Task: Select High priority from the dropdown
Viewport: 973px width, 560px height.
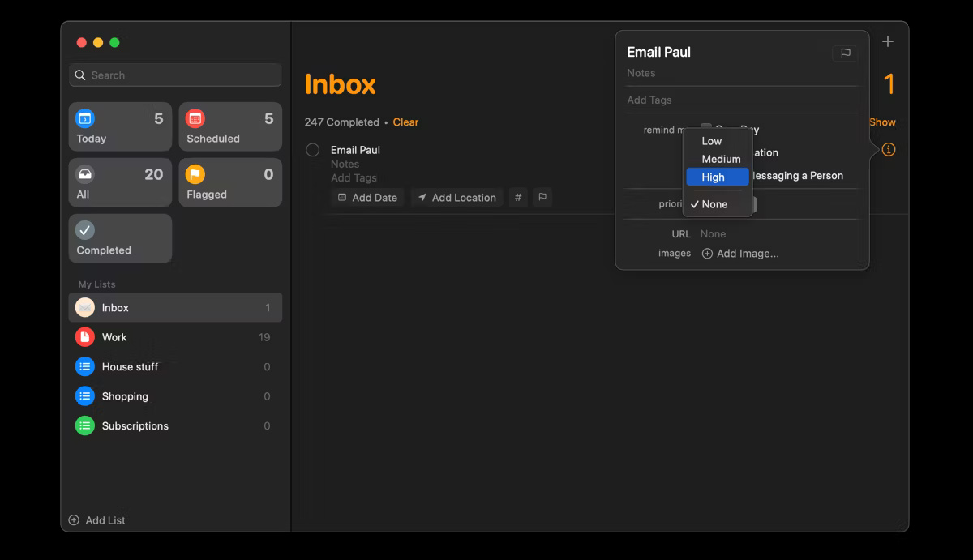Action: click(717, 177)
